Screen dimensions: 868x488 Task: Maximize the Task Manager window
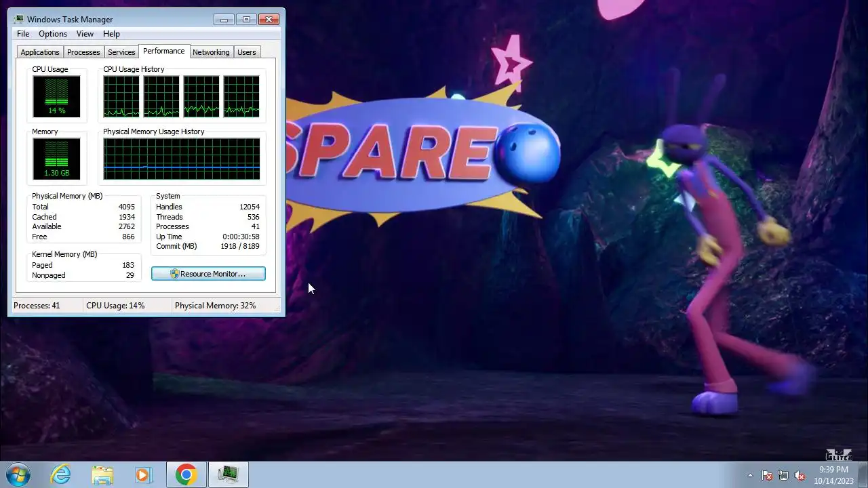(x=246, y=19)
